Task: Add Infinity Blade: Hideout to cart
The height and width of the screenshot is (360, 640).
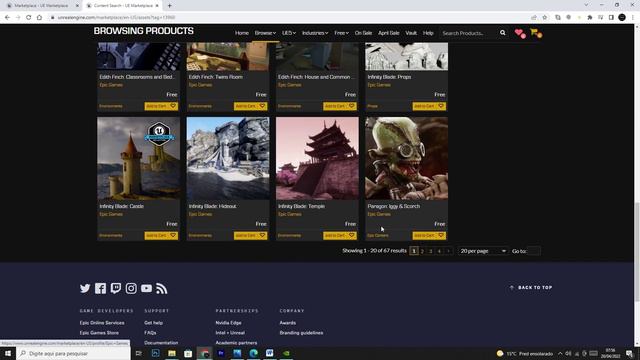Action: click(x=246, y=236)
